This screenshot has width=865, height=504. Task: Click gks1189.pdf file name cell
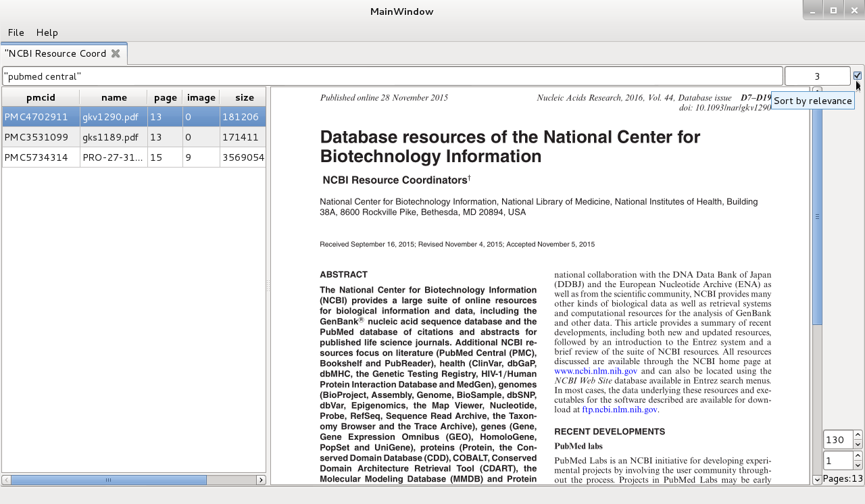coord(114,137)
